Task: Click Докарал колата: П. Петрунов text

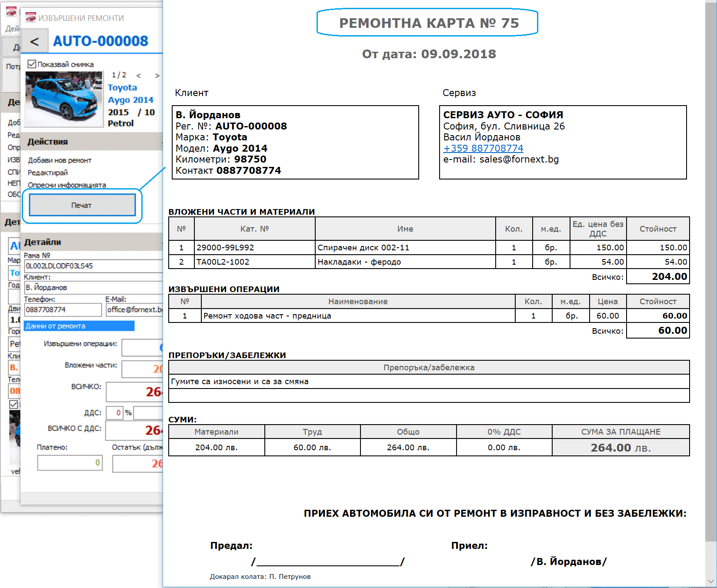Action: tap(260, 577)
